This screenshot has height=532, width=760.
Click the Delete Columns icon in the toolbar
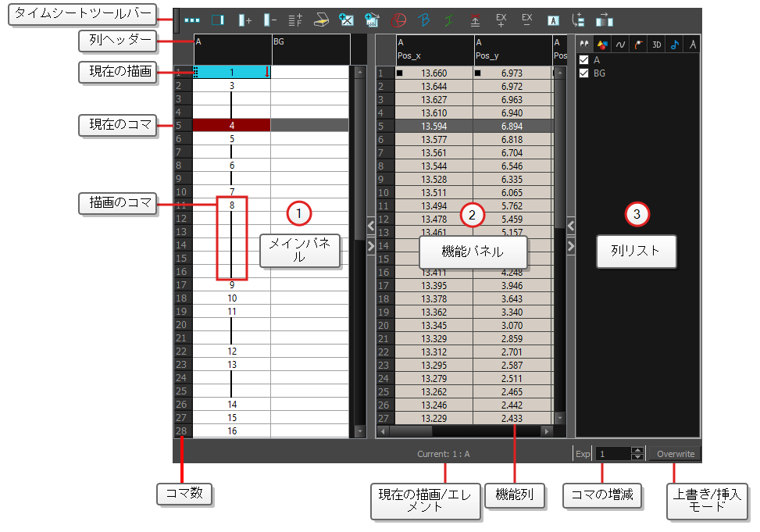tap(269, 20)
